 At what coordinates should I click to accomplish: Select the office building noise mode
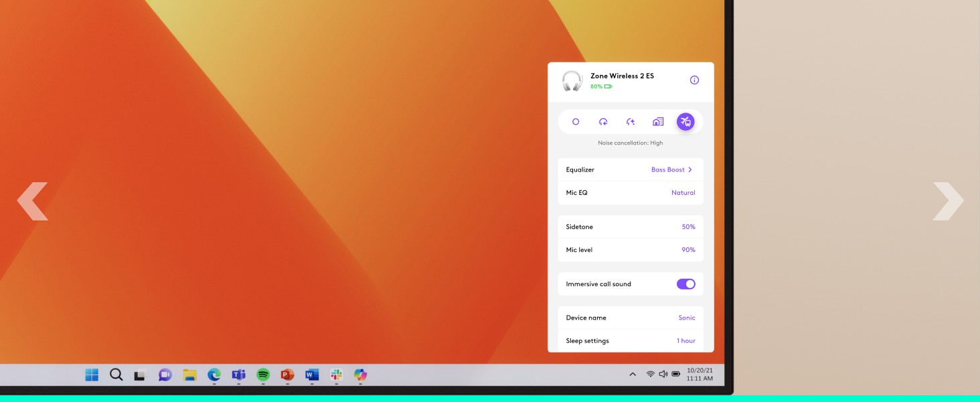pos(658,122)
